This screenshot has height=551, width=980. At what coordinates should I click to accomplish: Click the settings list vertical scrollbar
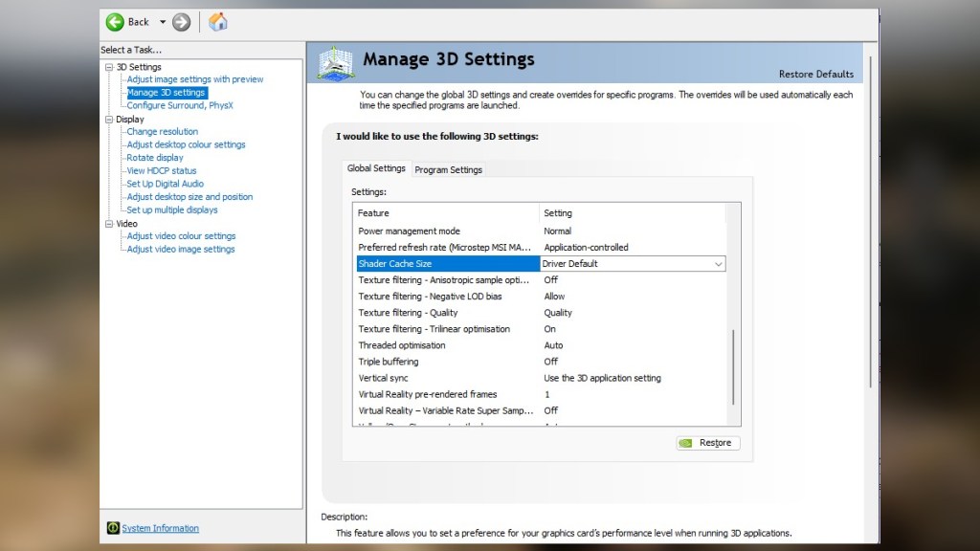733,367
